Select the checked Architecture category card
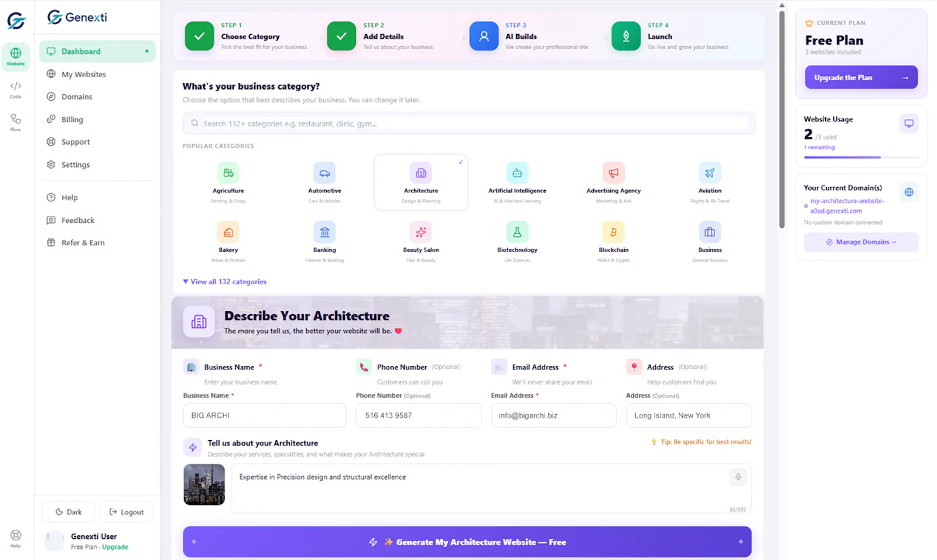 (x=421, y=183)
